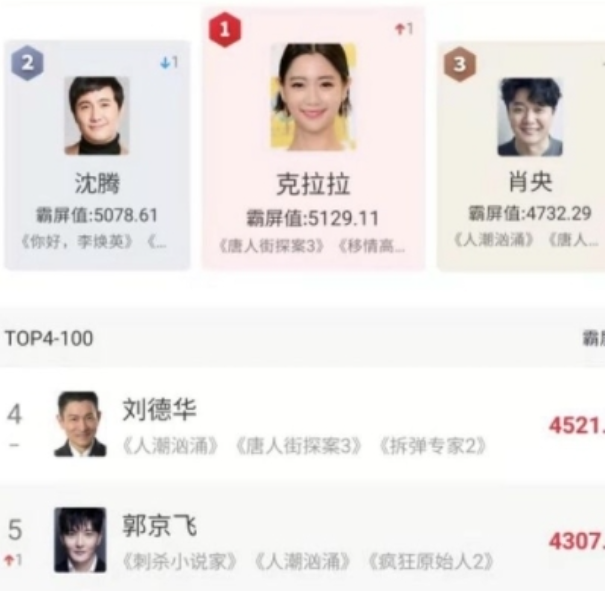Select 刘德华 avatar in the list
Screen dimensions: 605x591
tap(80, 424)
